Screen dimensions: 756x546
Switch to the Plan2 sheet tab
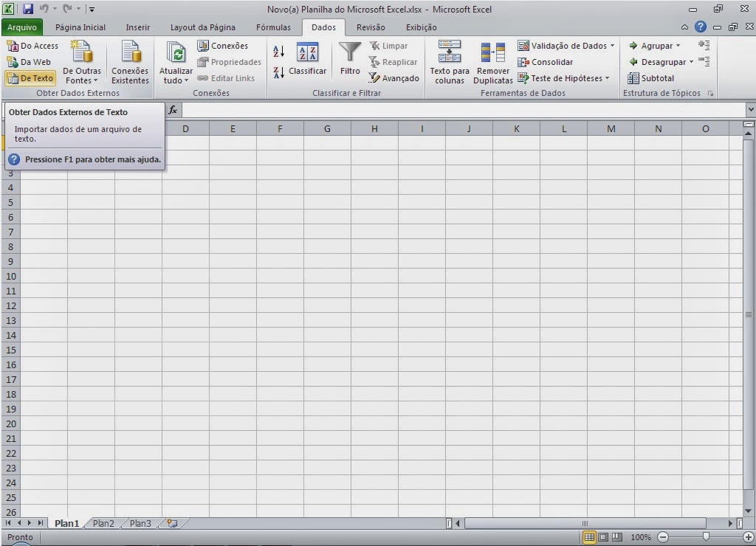coord(103,523)
